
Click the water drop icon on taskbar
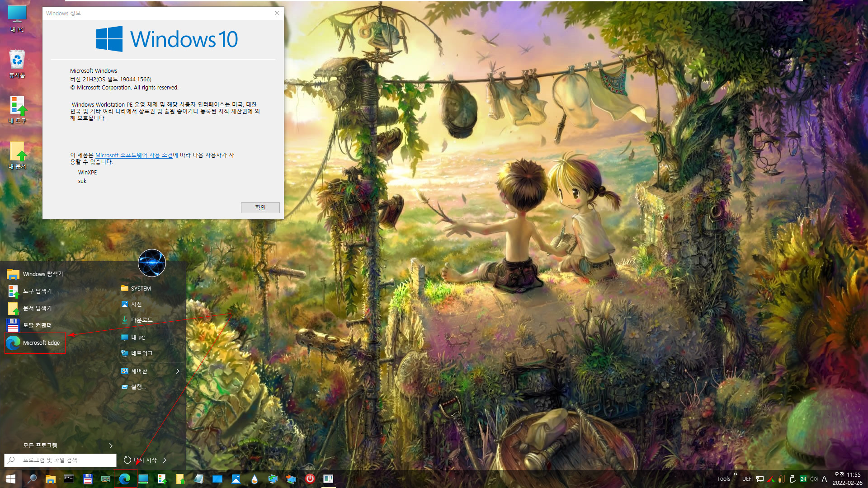pos(255,479)
